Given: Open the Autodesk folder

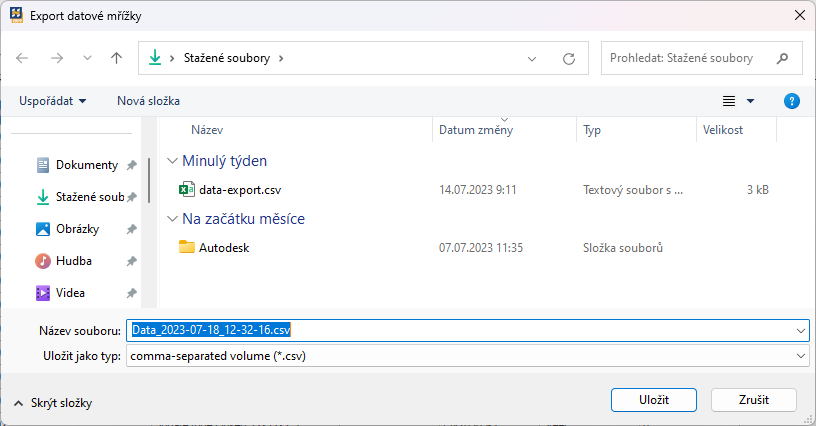Looking at the screenshot, I should (x=223, y=247).
